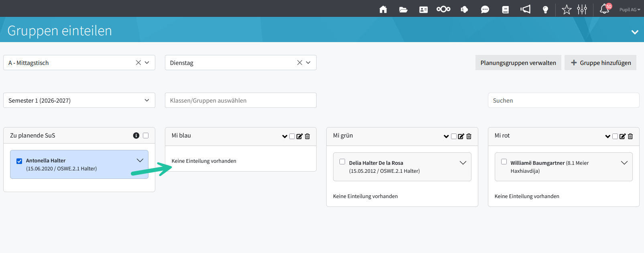This screenshot has width=644, height=253.
Task: Uncheck the Antonella Halter checkbox
Action: point(19,161)
